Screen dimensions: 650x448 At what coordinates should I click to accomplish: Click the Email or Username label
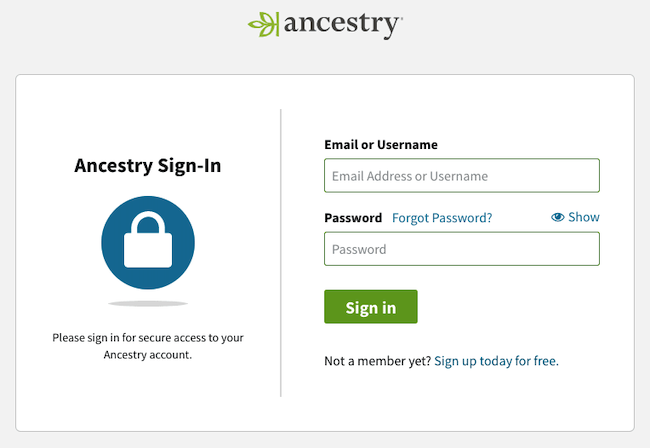381,145
